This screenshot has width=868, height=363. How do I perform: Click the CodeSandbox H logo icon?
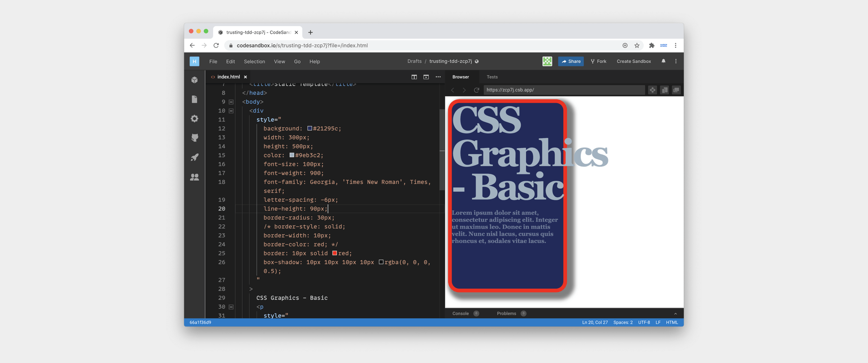point(194,61)
